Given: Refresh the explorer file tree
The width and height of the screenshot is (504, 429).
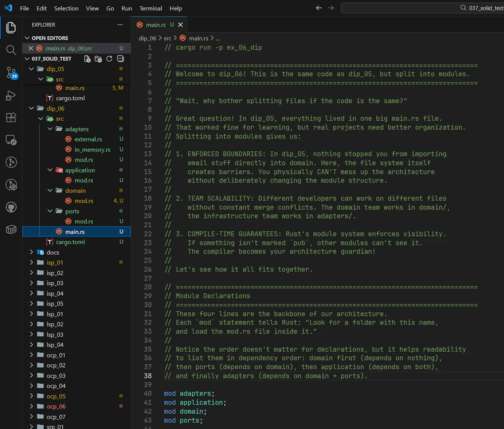Looking at the screenshot, I should pyautogui.click(x=109, y=59).
